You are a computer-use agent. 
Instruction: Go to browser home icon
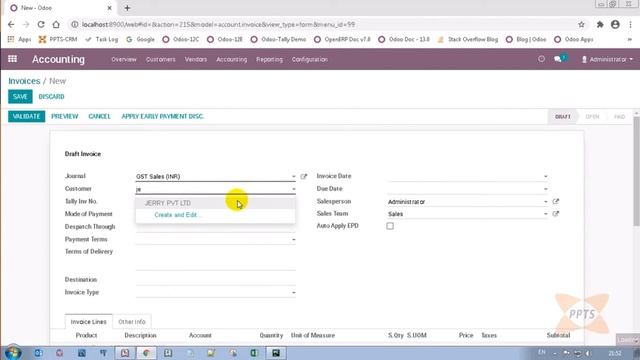pos(56,25)
